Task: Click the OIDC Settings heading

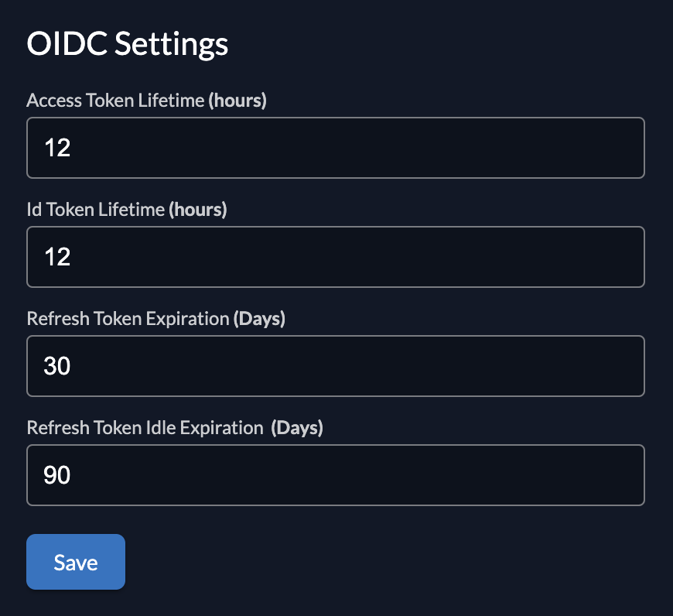Action: [x=127, y=44]
